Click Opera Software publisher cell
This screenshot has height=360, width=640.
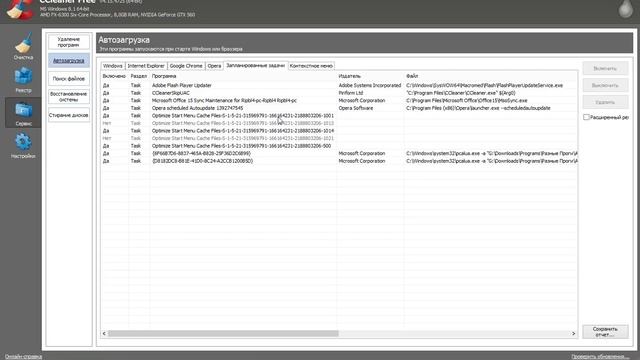click(x=356, y=108)
